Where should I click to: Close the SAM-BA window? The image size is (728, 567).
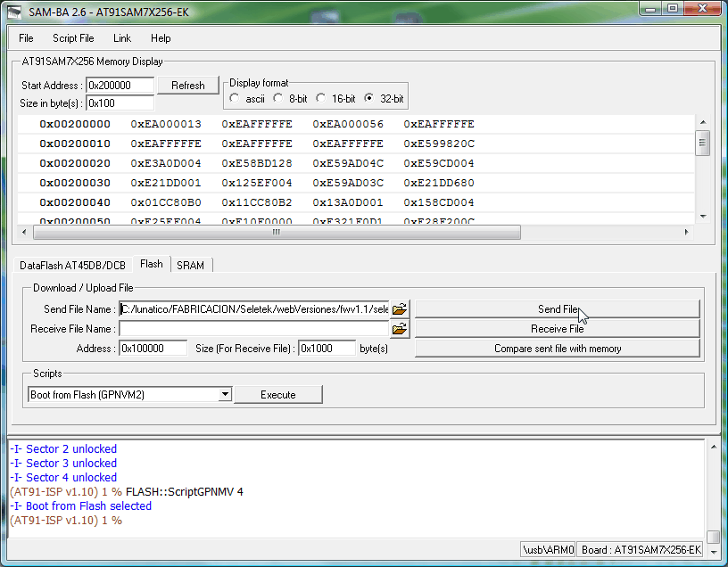tap(702, 9)
